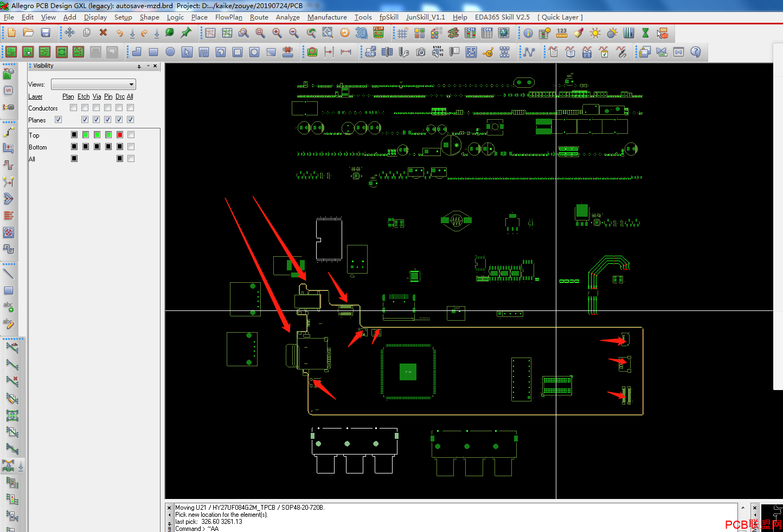Click the Plan column header link
Screen dimensions: 783x532
[x=68, y=96]
